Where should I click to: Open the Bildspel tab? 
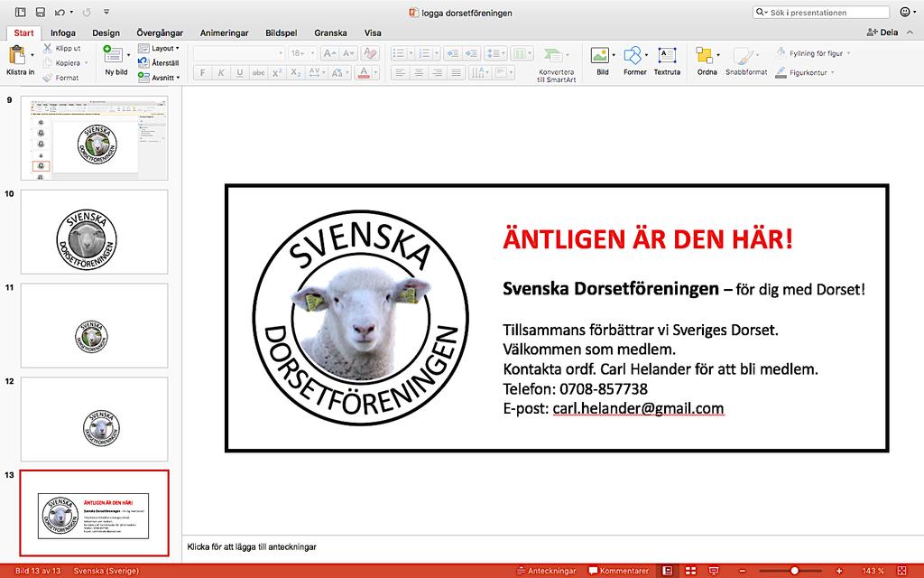coord(282,33)
